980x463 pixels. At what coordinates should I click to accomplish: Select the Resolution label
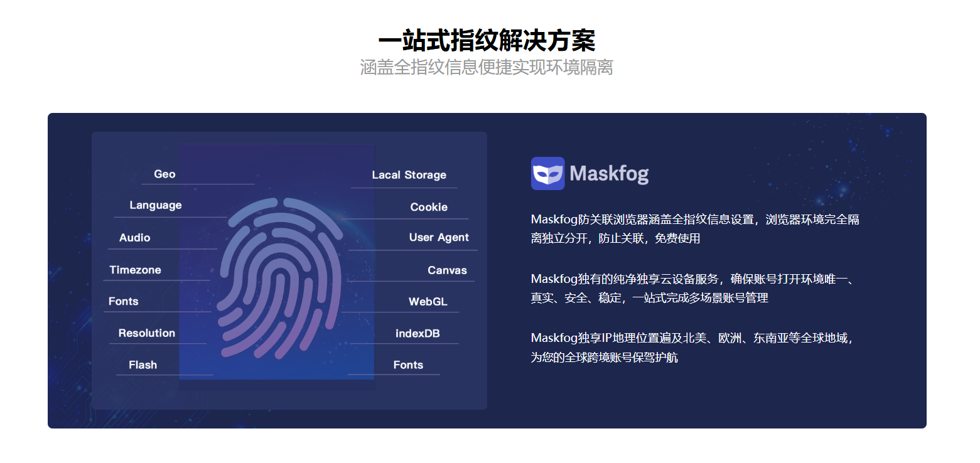coord(147,333)
